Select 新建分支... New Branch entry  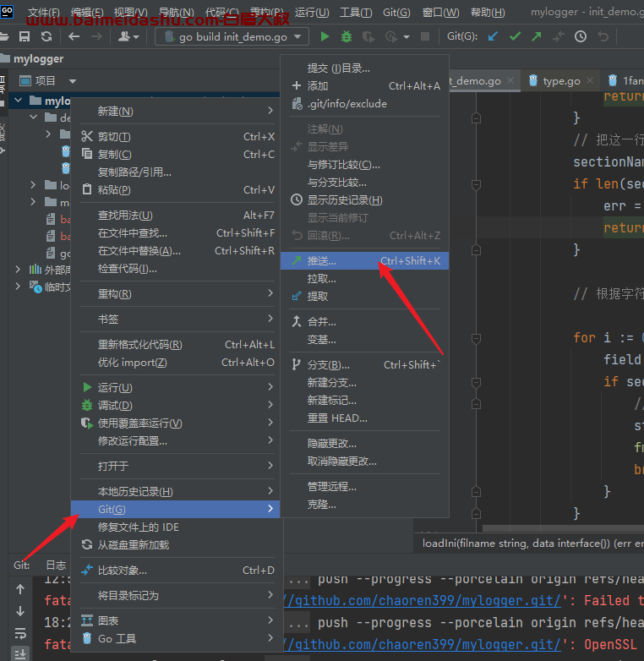pos(364,382)
